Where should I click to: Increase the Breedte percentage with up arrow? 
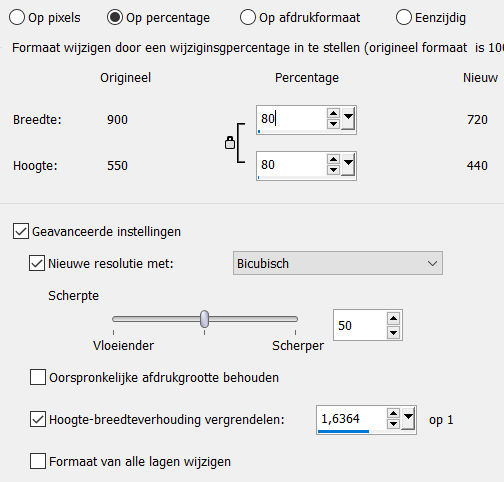tap(333, 113)
